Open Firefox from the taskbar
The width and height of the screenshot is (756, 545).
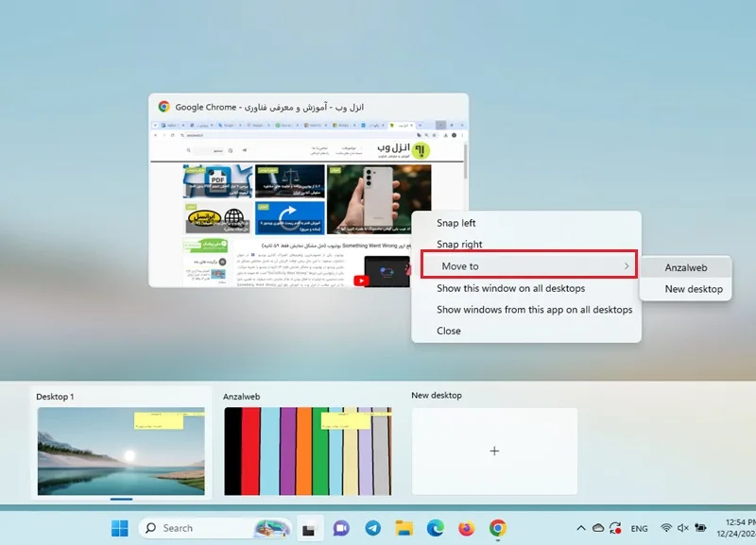coord(466,528)
